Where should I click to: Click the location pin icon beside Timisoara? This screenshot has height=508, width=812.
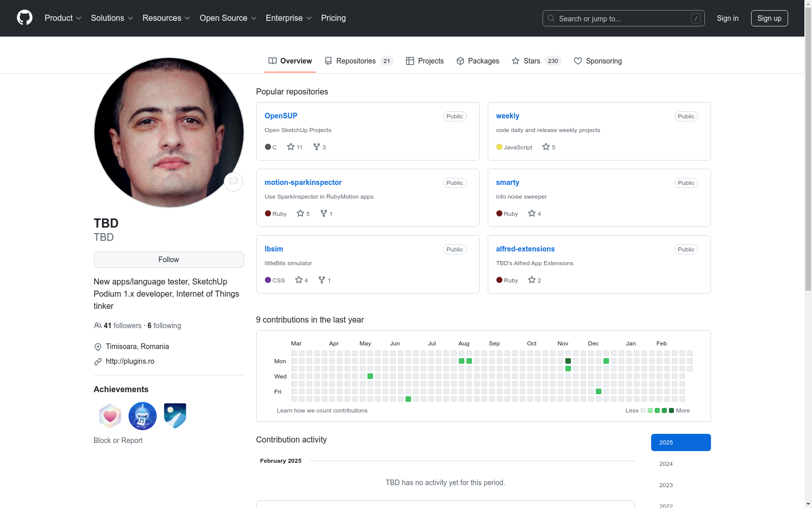[x=98, y=347]
